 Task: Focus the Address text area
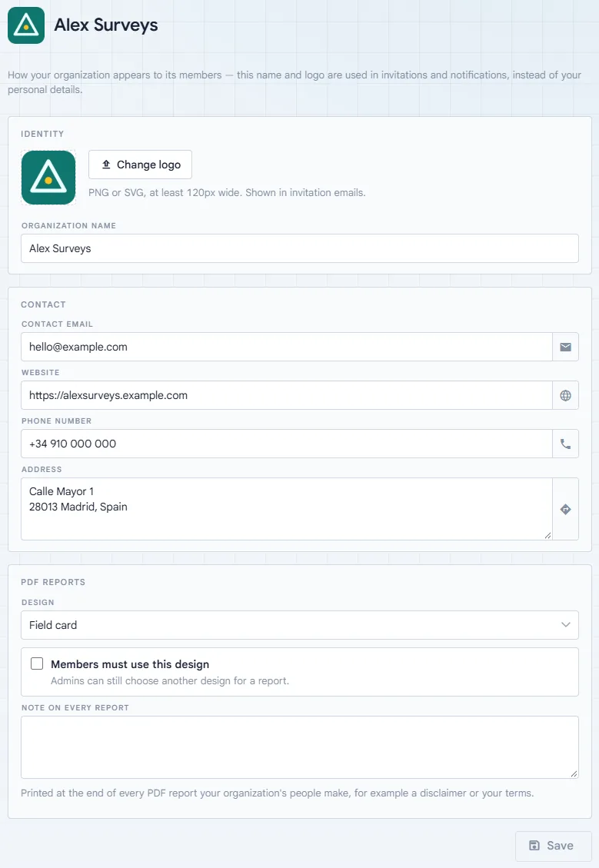(x=287, y=509)
